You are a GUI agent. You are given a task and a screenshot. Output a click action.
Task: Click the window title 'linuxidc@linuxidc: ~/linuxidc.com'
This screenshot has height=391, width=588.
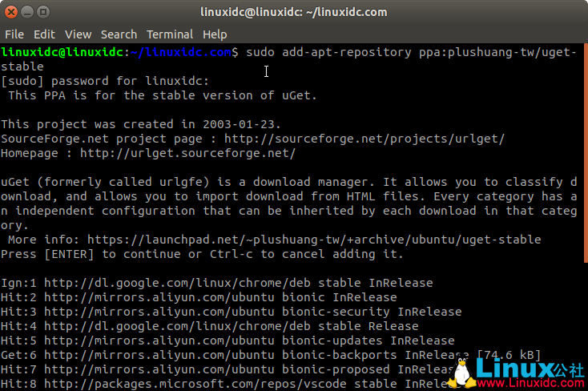point(294,12)
